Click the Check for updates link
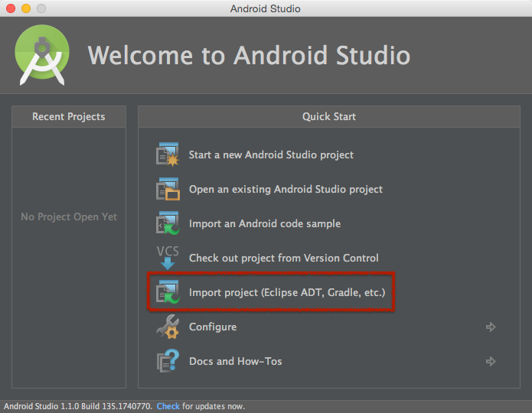This screenshot has width=532, height=413. click(x=168, y=406)
